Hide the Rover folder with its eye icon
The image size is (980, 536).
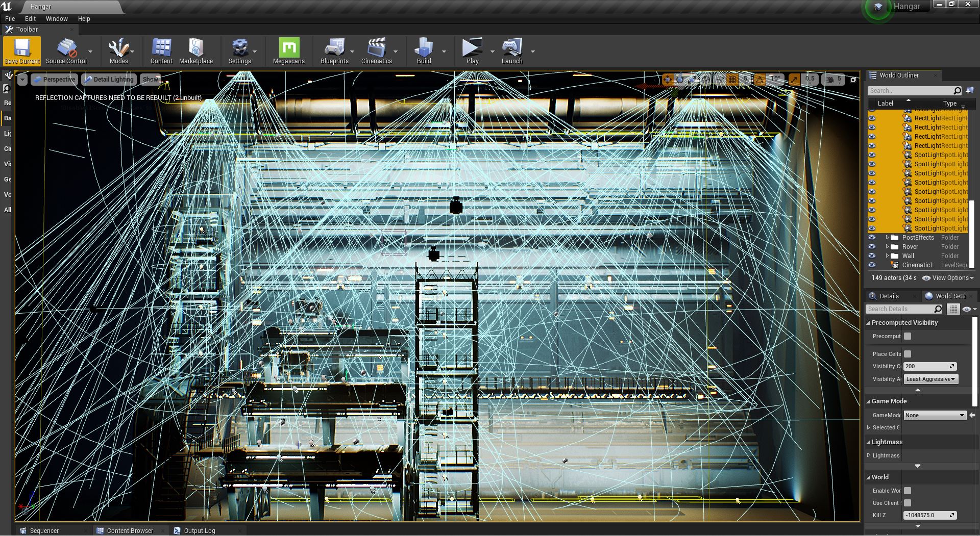872,247
